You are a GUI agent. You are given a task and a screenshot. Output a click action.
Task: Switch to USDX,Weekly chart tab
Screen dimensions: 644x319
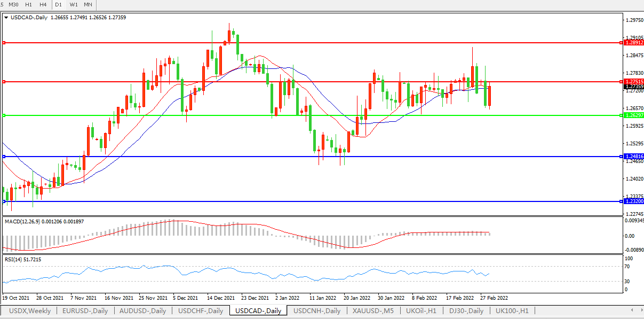point(29,310)
